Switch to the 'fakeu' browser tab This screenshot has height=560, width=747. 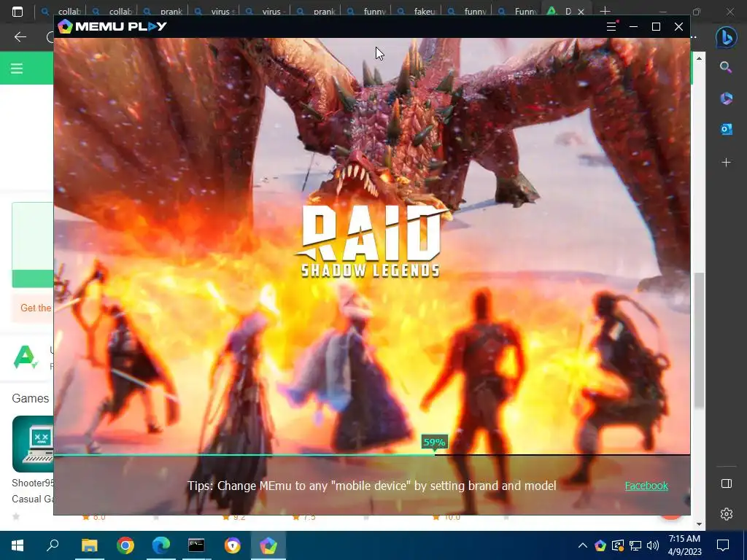pyautogui.click(x=418, y=11)
